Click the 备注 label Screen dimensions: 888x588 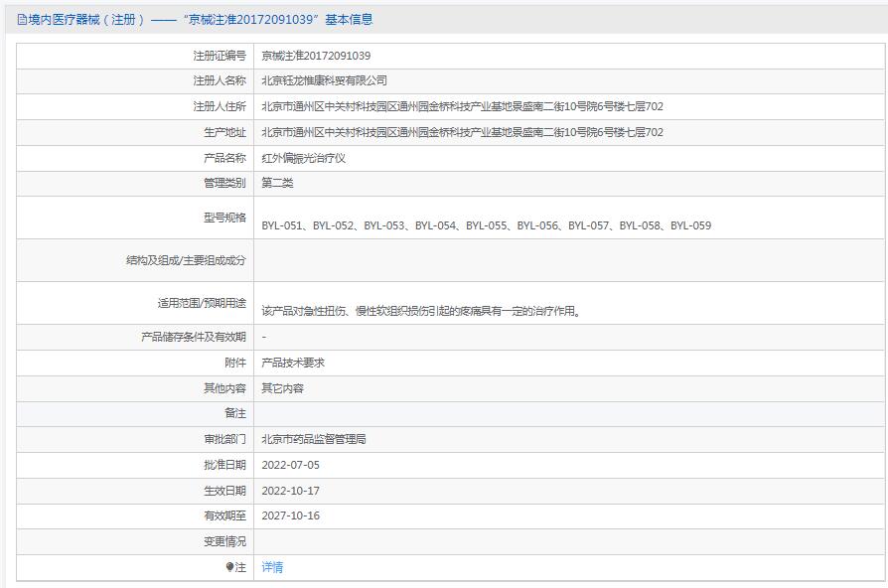coord(235,413)
